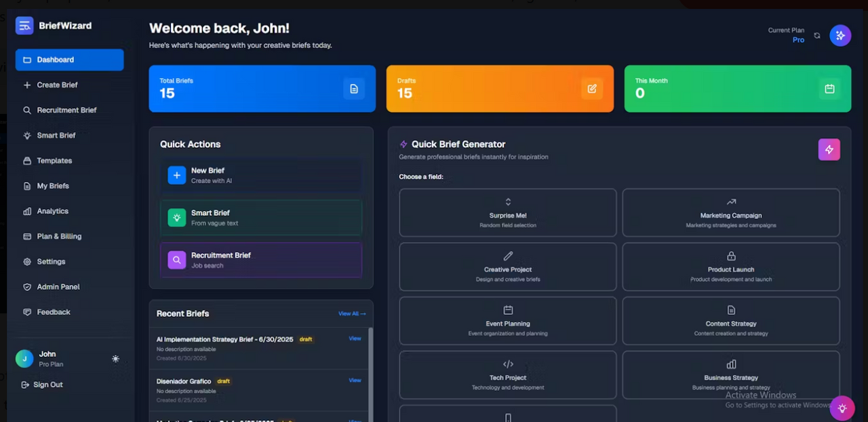Click the Analytics bar chart icon
The height and width of the screenshot is (422, 868).
tap(27, 211)
